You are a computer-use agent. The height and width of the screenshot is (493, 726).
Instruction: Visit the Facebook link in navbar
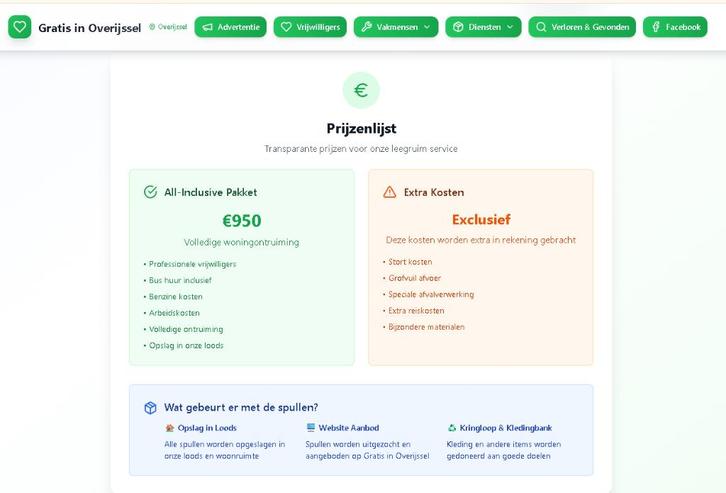tap(675, 27)
